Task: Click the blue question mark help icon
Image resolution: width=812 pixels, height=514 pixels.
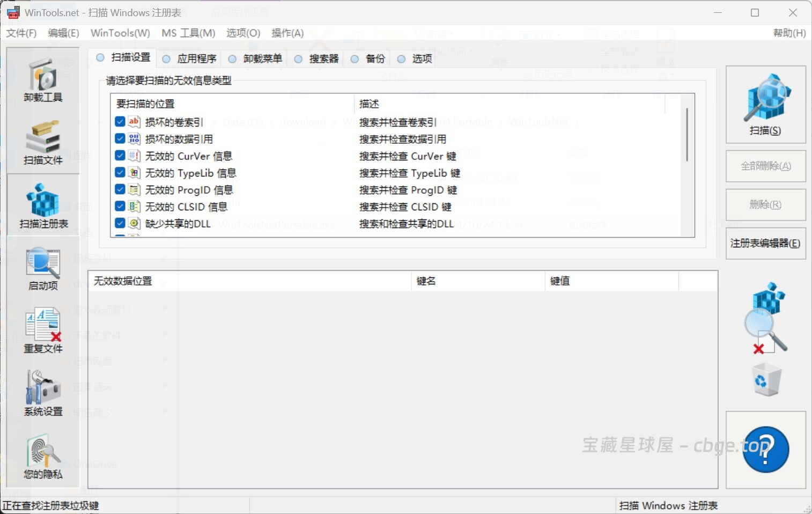Action: 765,450
